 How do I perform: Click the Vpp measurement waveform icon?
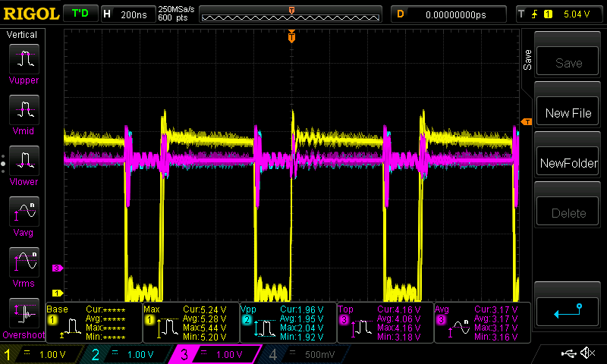tap(265, 328)
